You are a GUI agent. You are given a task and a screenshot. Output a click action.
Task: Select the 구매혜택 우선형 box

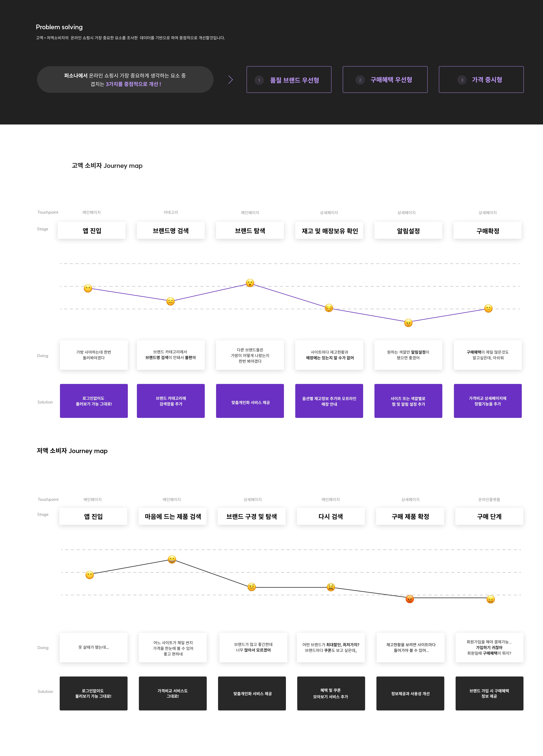[385, 80]
